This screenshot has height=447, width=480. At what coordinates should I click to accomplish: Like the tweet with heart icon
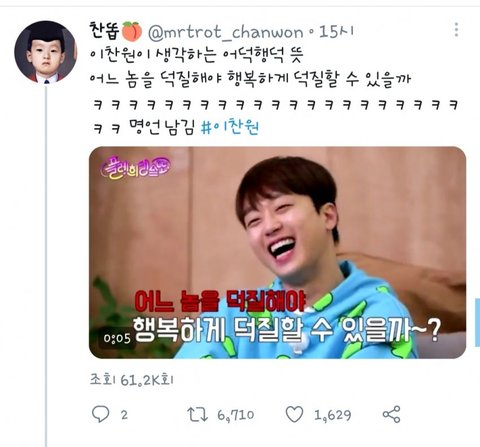[295, 414]
